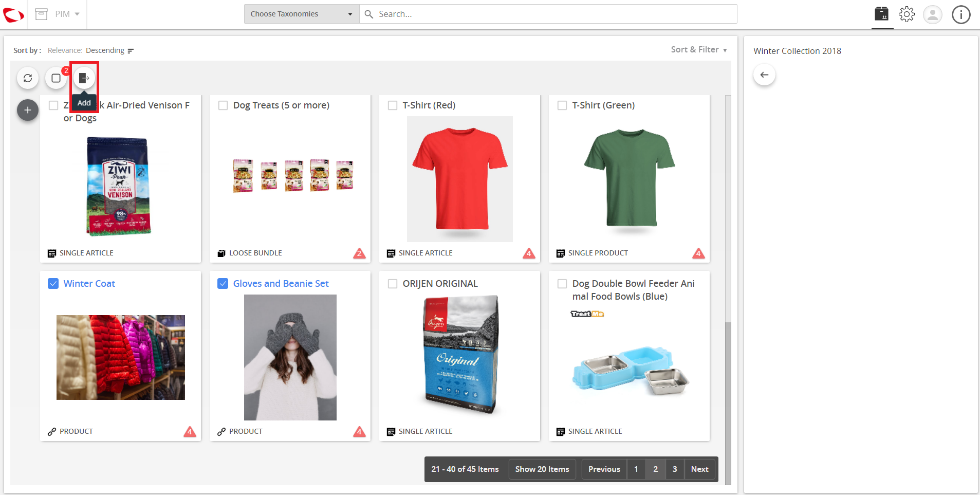Click warning badge on T-Shirt (Green) card
Image resolution: width=980 pixels, height=495 pixels.
[x=698, y=253]
